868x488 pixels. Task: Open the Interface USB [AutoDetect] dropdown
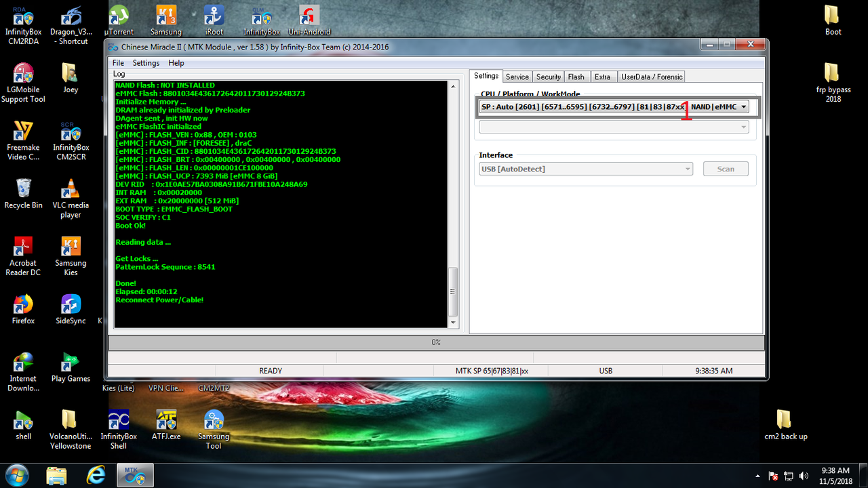tap(586, 169)
